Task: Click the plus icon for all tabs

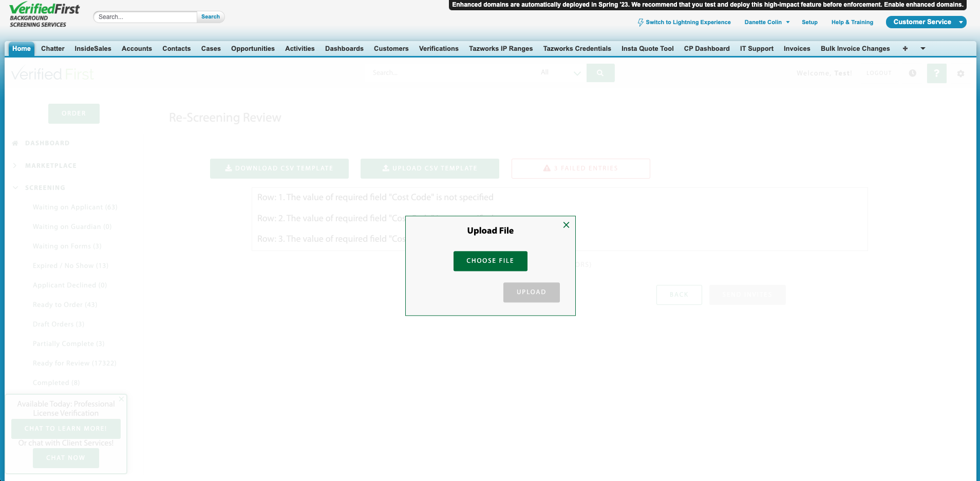Action: tap(905, 49)
